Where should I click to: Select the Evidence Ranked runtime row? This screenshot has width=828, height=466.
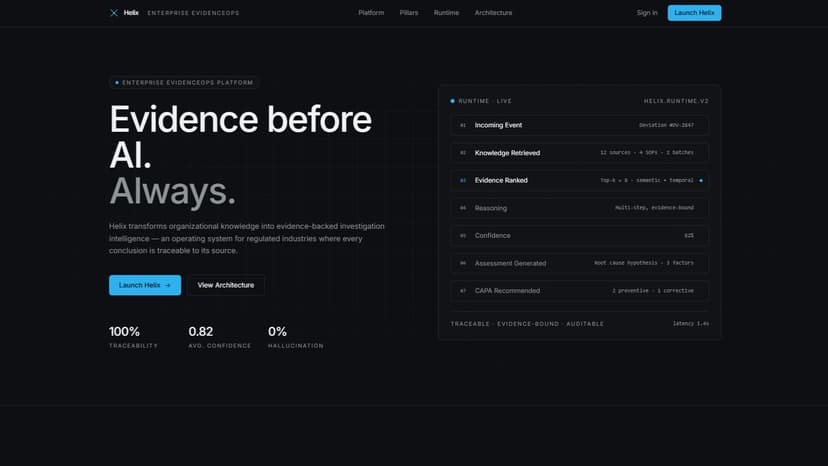(579, 180)
